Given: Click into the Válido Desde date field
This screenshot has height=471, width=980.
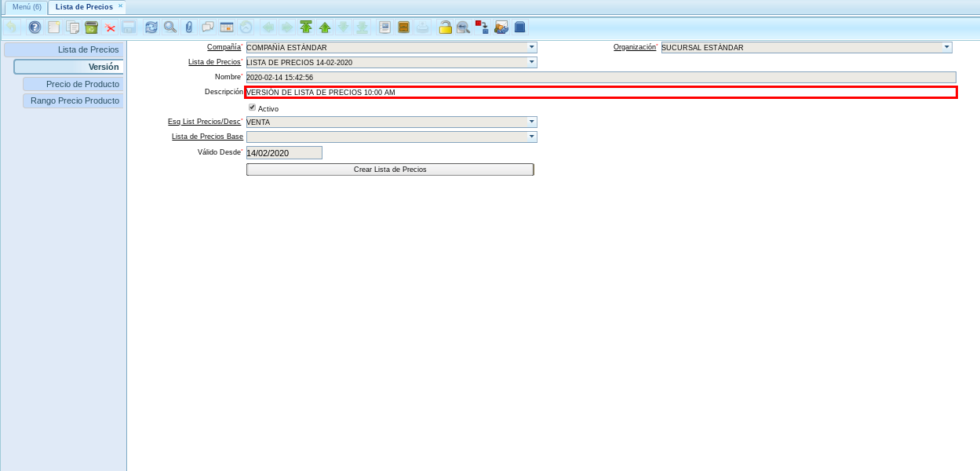Looking at the screenshot, I should (x=284, y=153).
